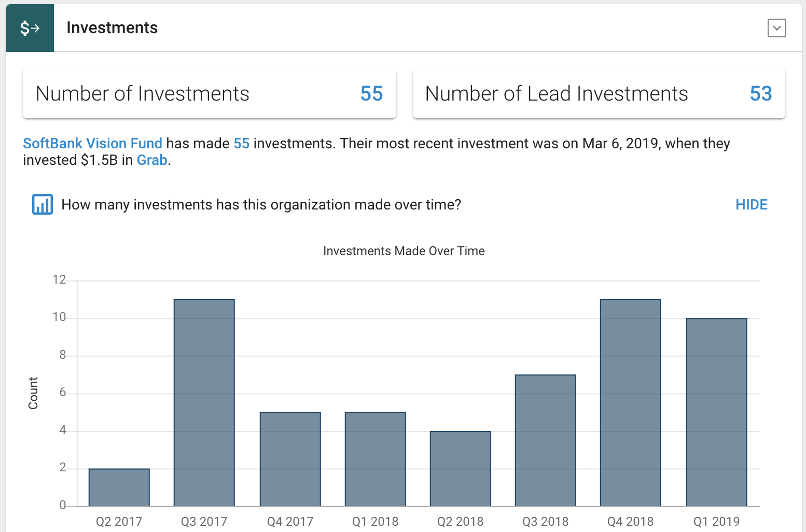Click the Q4 2018 bar
Screen dimensions: 806x532
[x=631, y=403]
